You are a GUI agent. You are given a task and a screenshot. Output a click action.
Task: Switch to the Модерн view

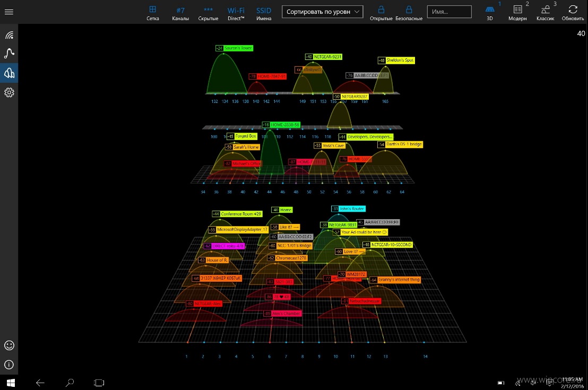(x=517, y=13)
